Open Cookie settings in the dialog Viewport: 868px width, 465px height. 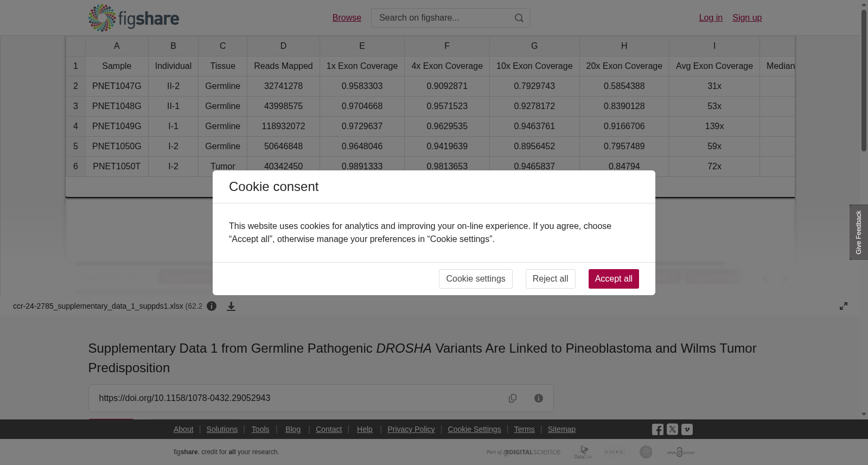point(476,279)
